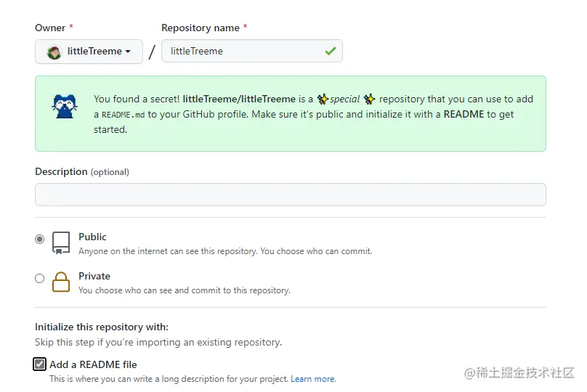
Task: Focus the Description optional input field
Action: point(291,195)
